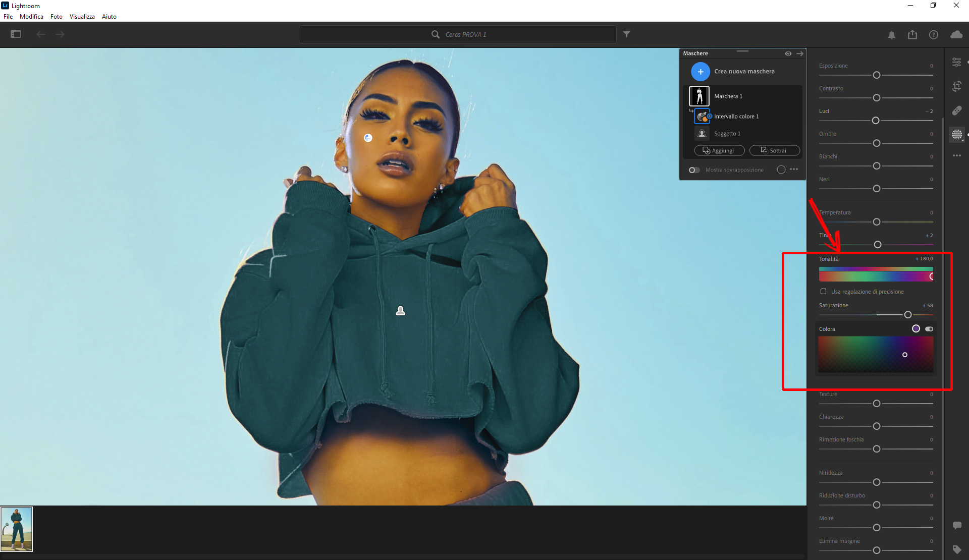Collapse Maschere panel with arrow icon
This screenshot has height=560, width=969.
800,53
